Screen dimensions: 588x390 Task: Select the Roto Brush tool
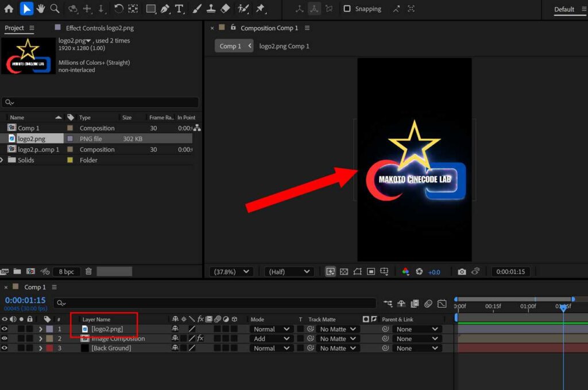[x=243, y=9]
